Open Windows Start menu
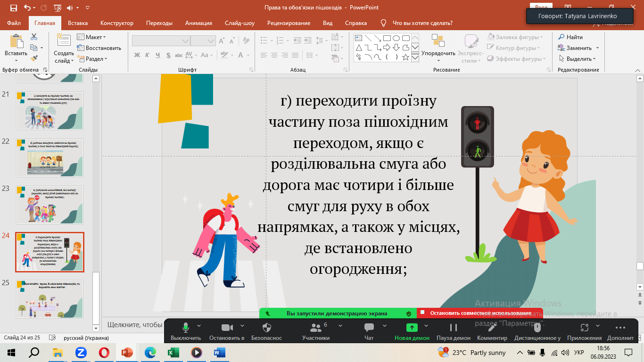The image size is (644, 362). tap(11, 352)
